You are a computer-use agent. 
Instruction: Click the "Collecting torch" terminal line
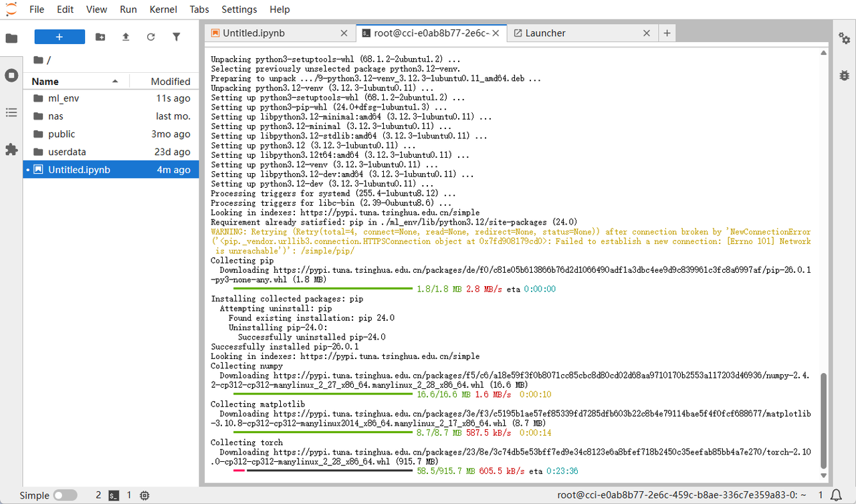tap(247, 443)
